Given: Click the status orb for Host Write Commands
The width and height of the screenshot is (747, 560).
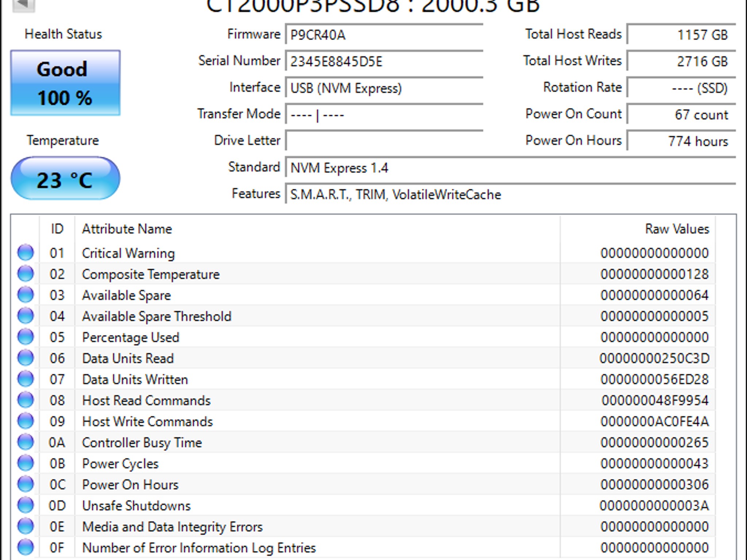Looking at the screenshot, I should pyautogui.click(x=26, y=421).
